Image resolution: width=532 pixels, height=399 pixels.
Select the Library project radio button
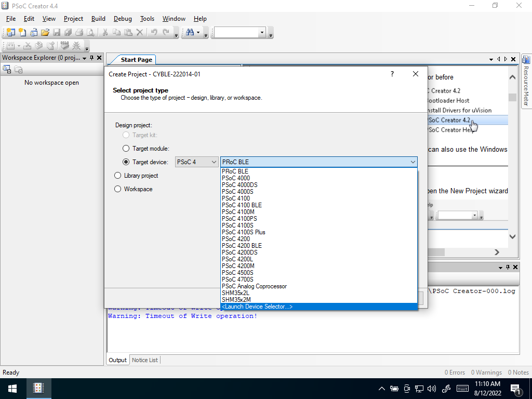117,176
